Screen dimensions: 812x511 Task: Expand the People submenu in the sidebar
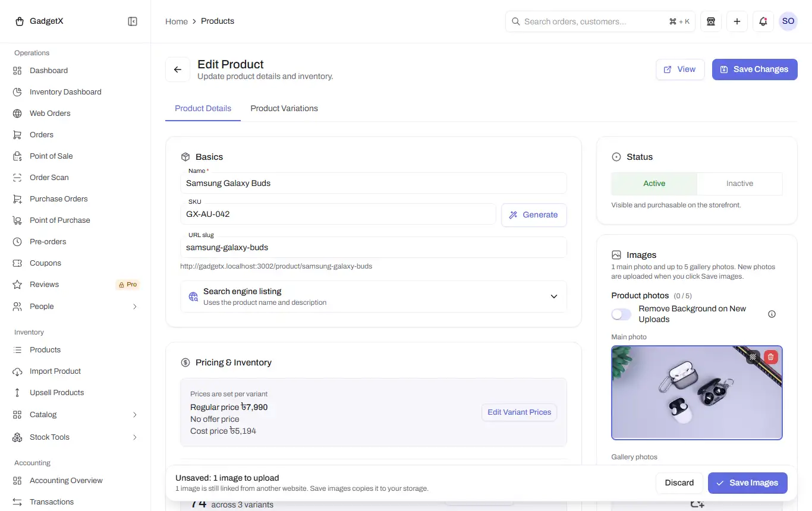[x=75, y=307]
